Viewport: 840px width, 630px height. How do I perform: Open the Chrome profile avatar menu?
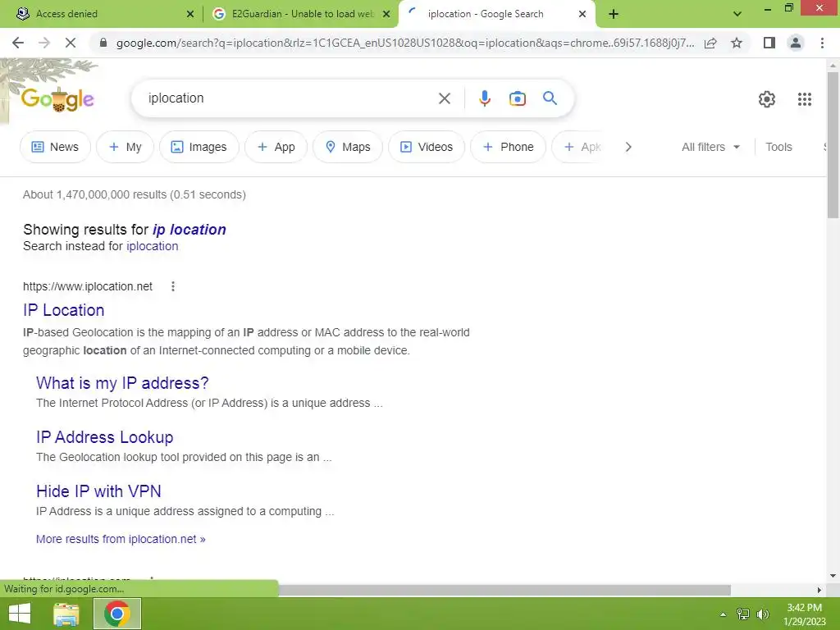[796, 43]
